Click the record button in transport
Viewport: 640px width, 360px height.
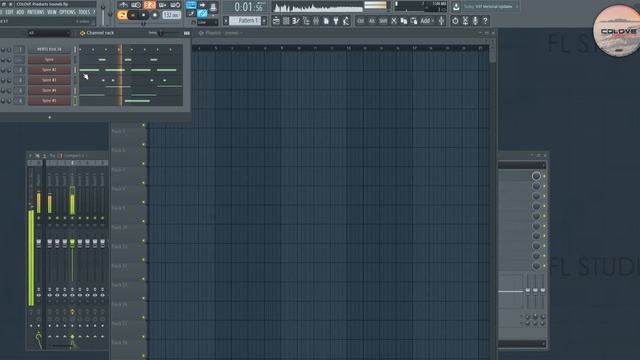tap(155, 15)
